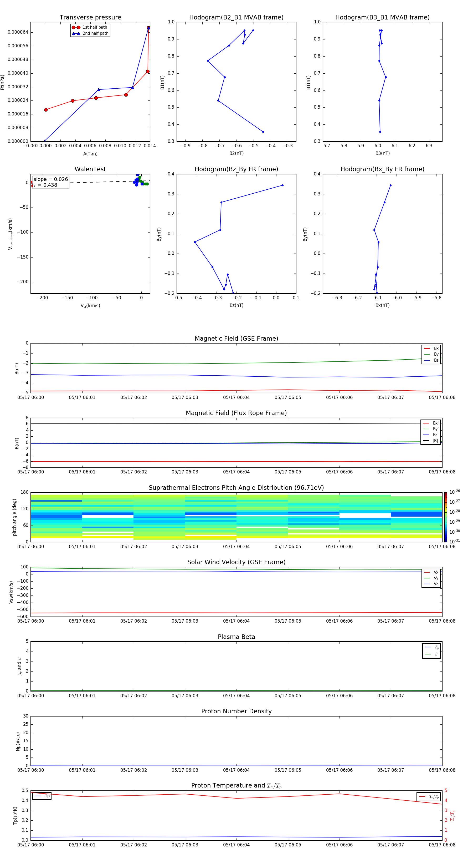The image size is (473, 868).
Task: Click the 'B3(nT)' x-axis label
Action: pos(382,153)
